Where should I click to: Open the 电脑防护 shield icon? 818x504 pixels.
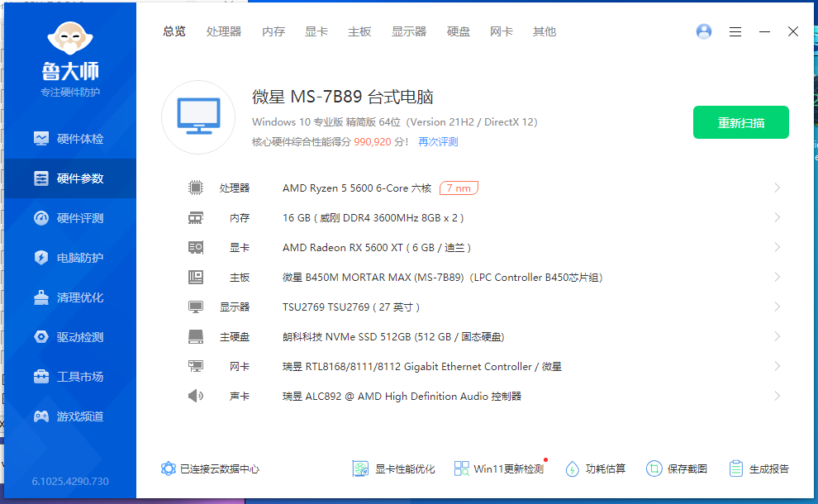click(x=41, y=257)
